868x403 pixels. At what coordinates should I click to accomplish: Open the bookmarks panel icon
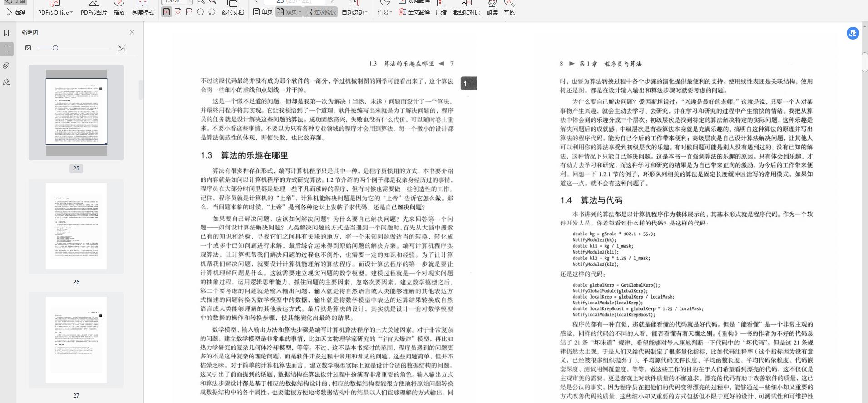(6, 33)
